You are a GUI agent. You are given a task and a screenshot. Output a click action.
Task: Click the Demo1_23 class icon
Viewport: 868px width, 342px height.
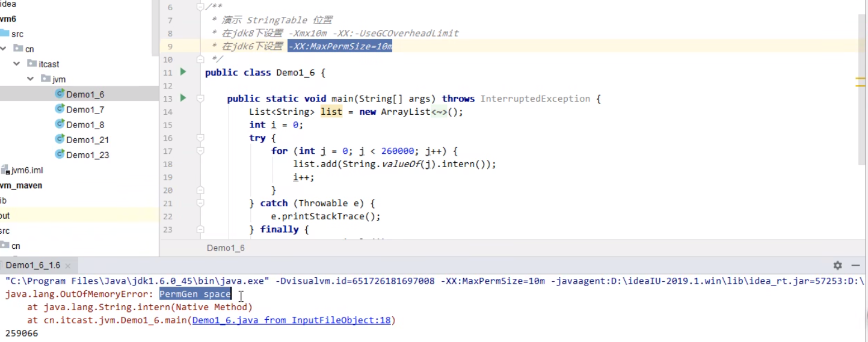click(x=60, y=154)
